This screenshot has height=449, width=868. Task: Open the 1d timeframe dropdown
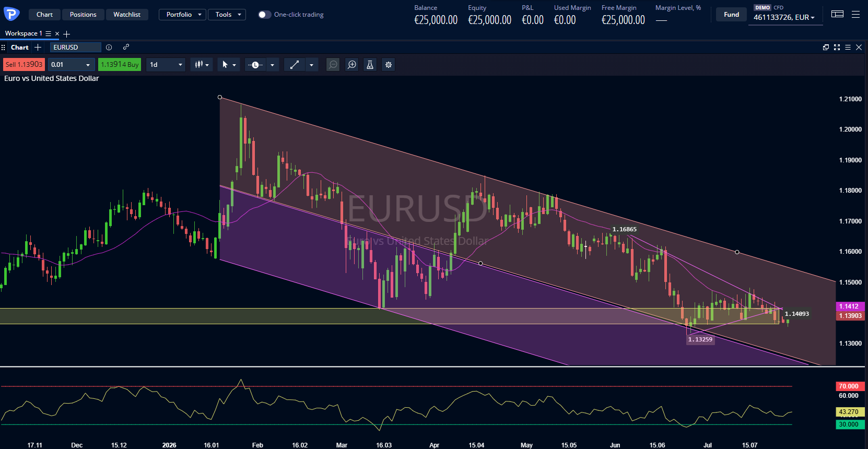[x=166, y=65]
